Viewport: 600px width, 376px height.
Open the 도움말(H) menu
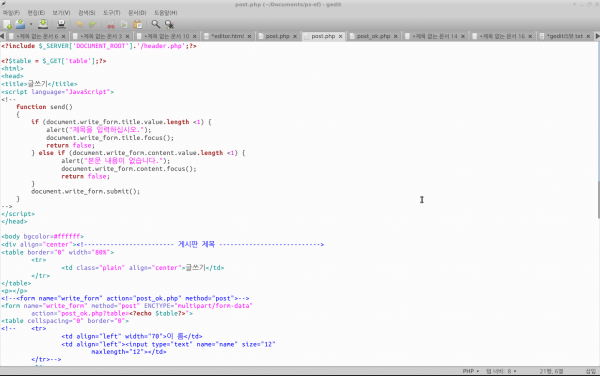[165, 13]
